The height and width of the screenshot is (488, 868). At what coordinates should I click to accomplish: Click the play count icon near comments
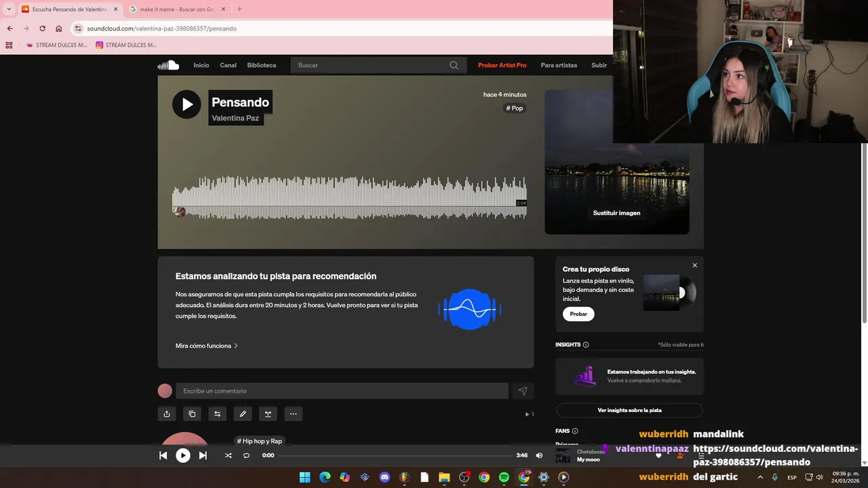[527, 414]
